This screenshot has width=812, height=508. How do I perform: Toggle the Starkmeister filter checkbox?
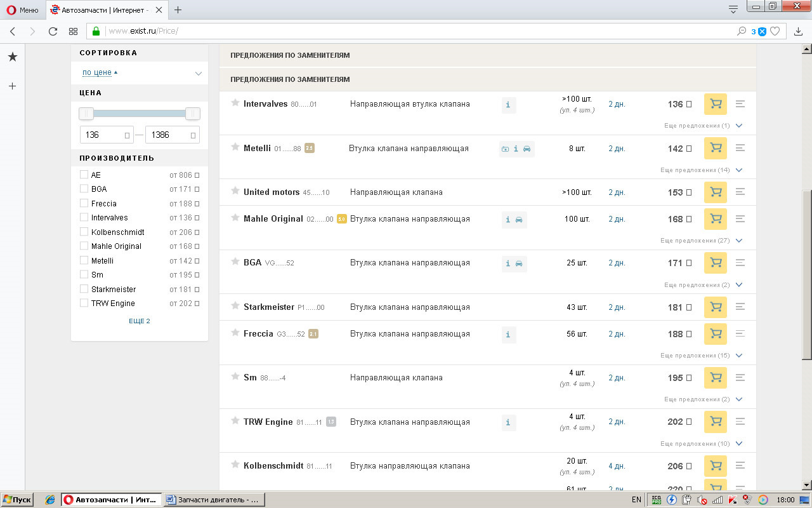(x=84, y=289)
